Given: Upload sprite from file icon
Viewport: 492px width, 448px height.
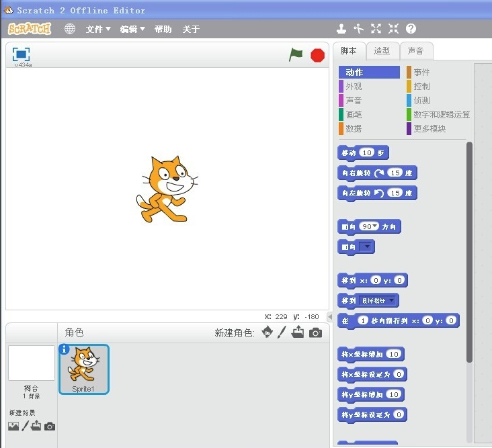Looking at the screenshot, I should pyautogui.click(x=298, y=332).
